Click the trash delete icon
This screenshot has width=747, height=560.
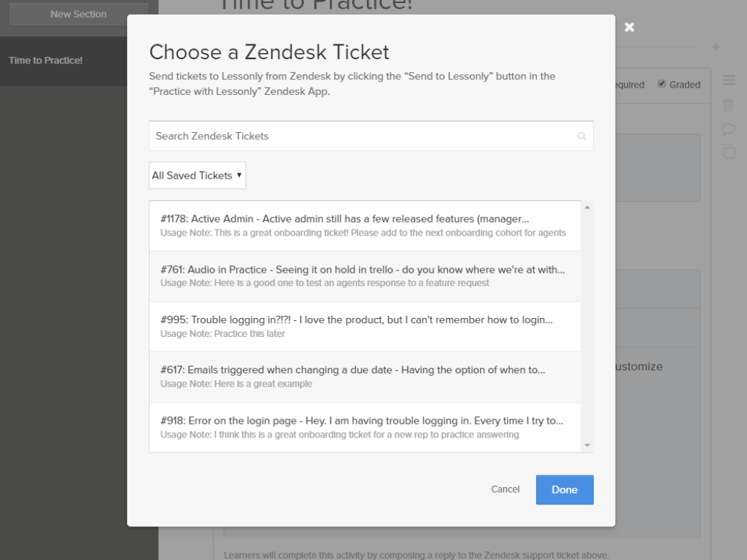(728, 105)
